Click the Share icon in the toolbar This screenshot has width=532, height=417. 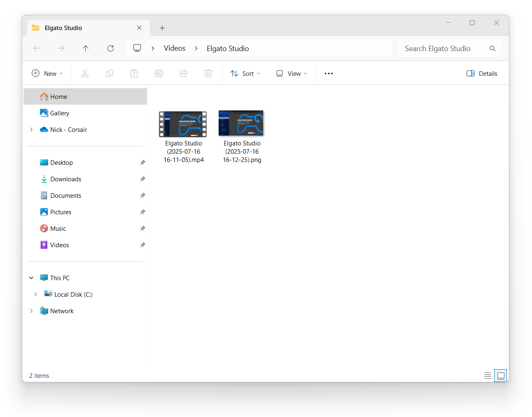[184, 73]
